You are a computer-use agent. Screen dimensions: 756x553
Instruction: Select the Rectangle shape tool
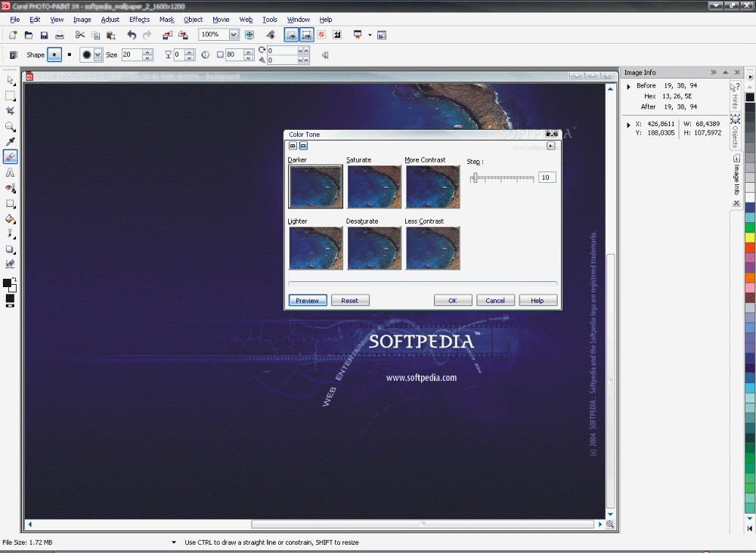10,204
